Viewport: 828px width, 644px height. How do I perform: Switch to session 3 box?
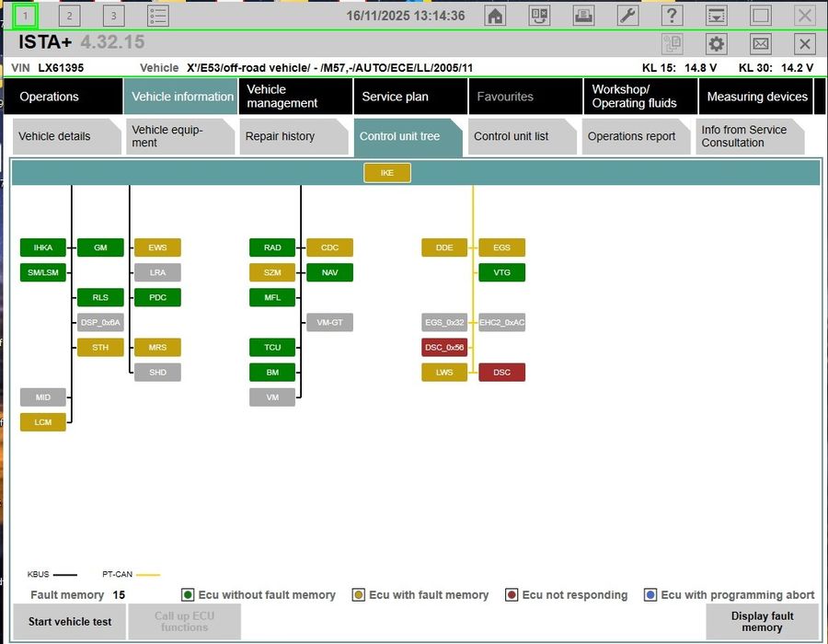tap(113, 16)
